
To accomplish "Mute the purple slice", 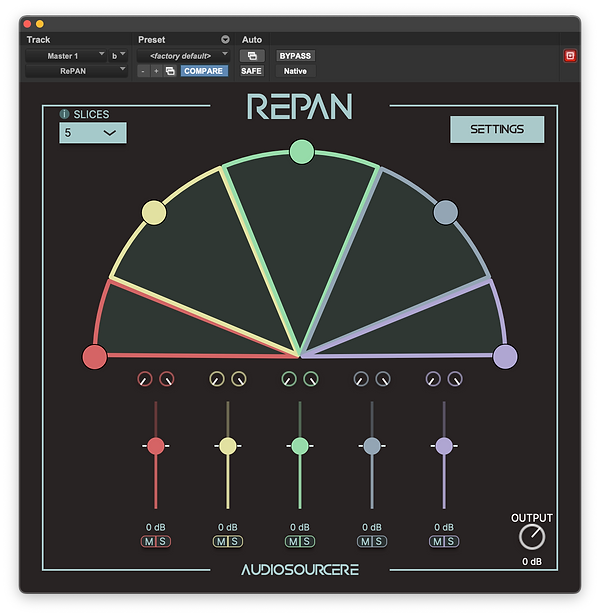I will 438,541.
